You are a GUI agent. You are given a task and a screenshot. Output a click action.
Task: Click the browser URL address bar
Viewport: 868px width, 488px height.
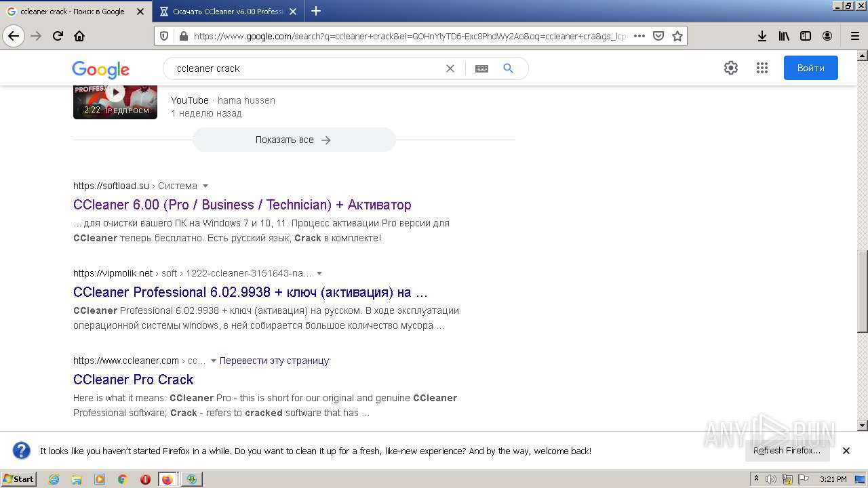tap(410, 36)
